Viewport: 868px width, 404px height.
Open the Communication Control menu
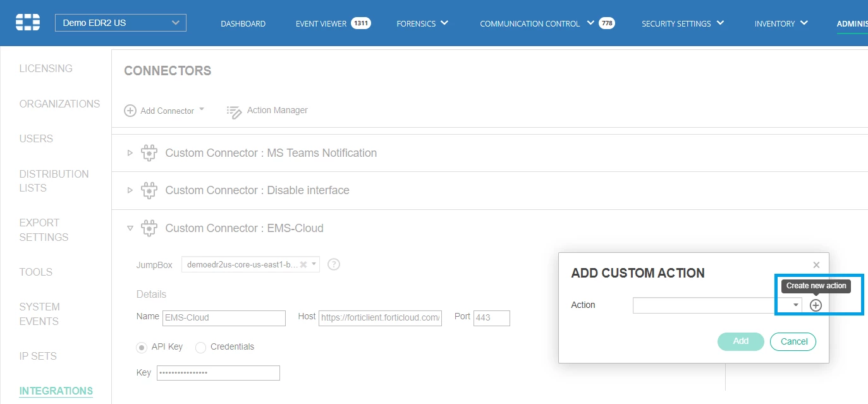pyautogui.click(x=530, y=23)
